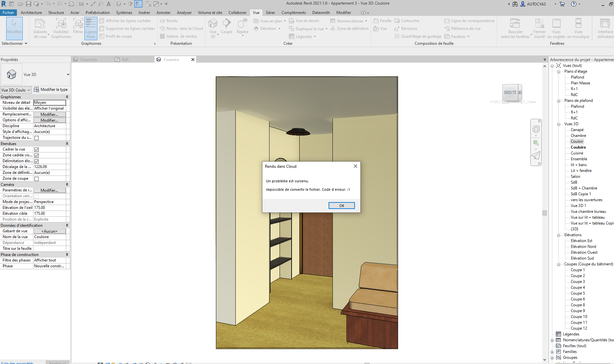This screenshot has width=614, height=364.
Task: Enable Zone de coupe checkbox
Action: 37,179
